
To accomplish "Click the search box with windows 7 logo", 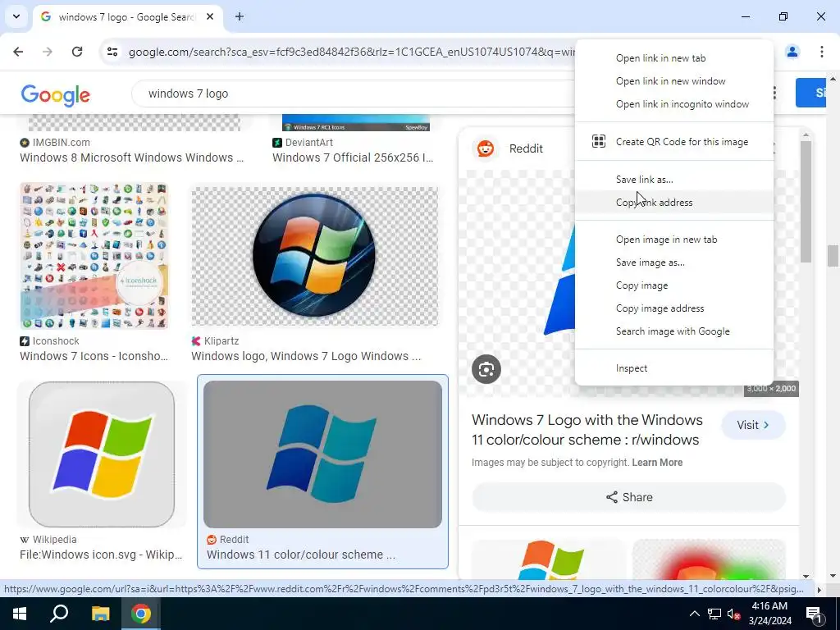I will point(354,94).
